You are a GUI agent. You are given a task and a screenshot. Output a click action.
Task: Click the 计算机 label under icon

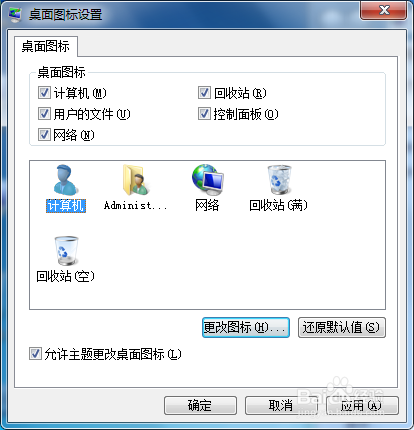tap(66, 205)
